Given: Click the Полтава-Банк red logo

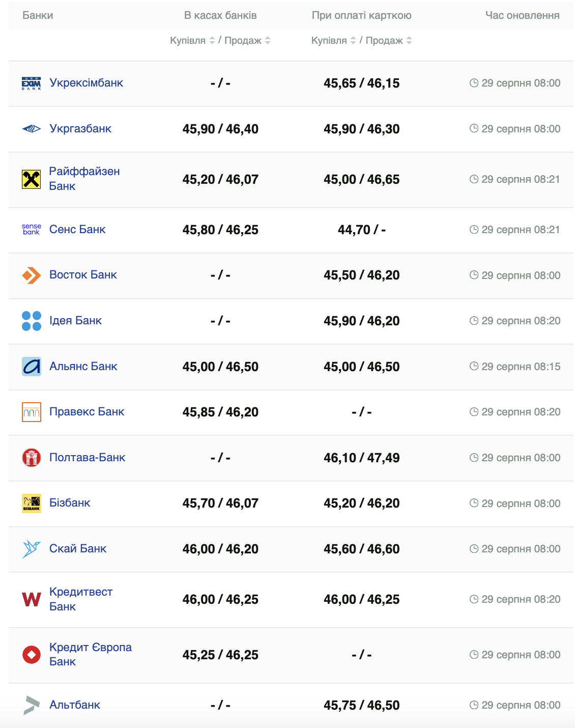Looking at the screenshot, I should 32,458.
